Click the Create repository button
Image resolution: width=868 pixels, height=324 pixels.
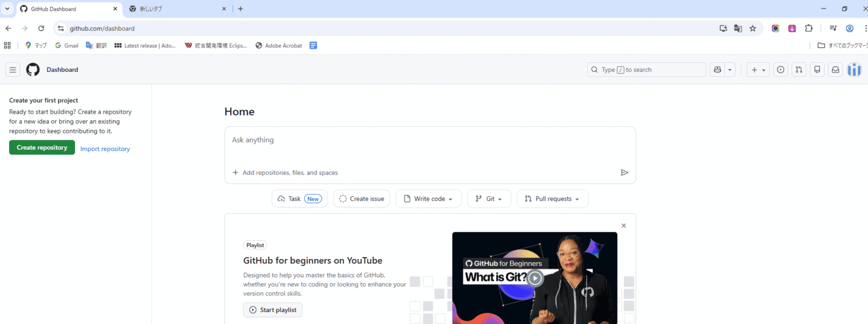(x=42, y=148)
